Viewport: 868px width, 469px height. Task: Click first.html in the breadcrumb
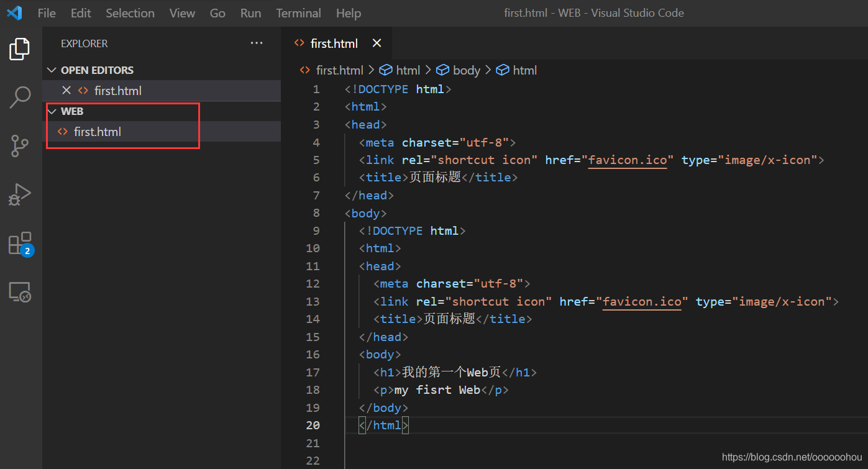pyautogui.click(x=340, y=70)
